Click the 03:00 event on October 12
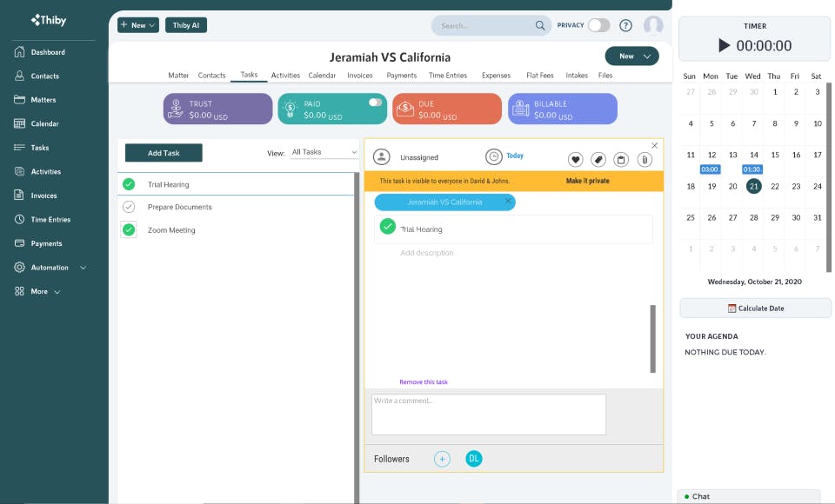 click(x=710, y=169)
